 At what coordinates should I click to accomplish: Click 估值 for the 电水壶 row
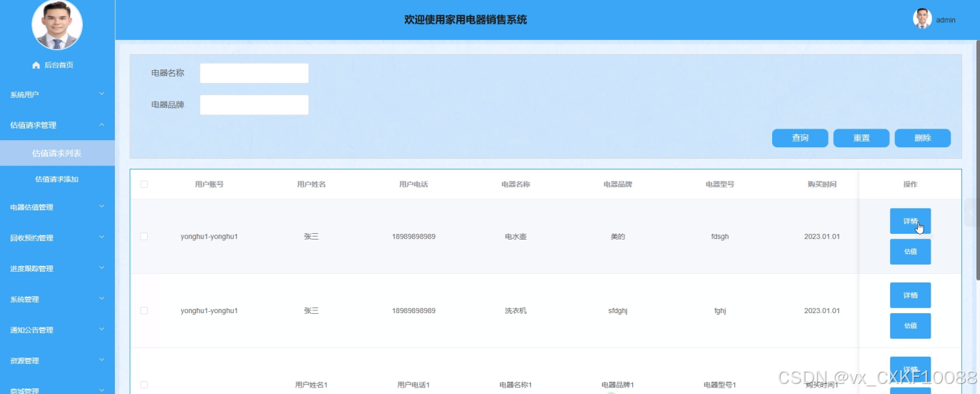(910, 252)
